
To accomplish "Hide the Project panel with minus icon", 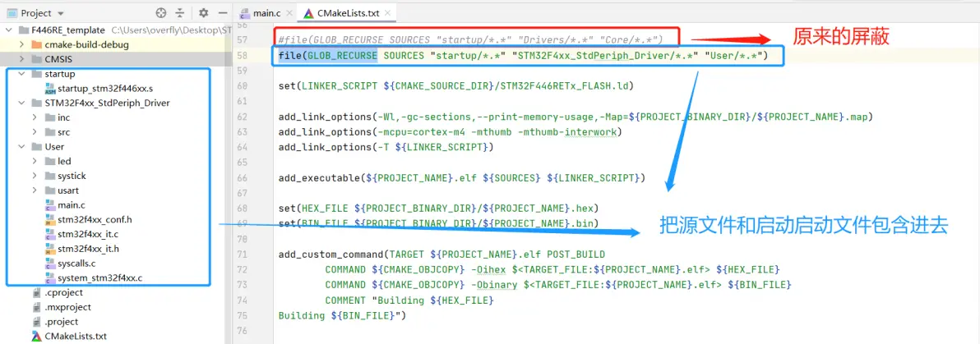I will point(222,12).
